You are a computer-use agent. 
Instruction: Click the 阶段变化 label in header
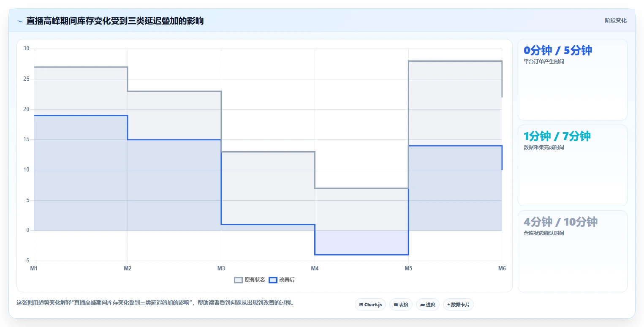(615, 20)
